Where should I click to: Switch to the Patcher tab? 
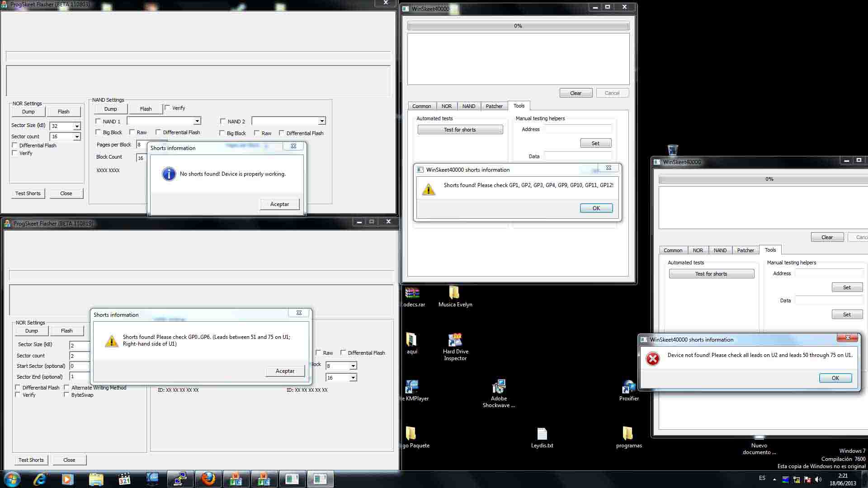click(494, 106)
